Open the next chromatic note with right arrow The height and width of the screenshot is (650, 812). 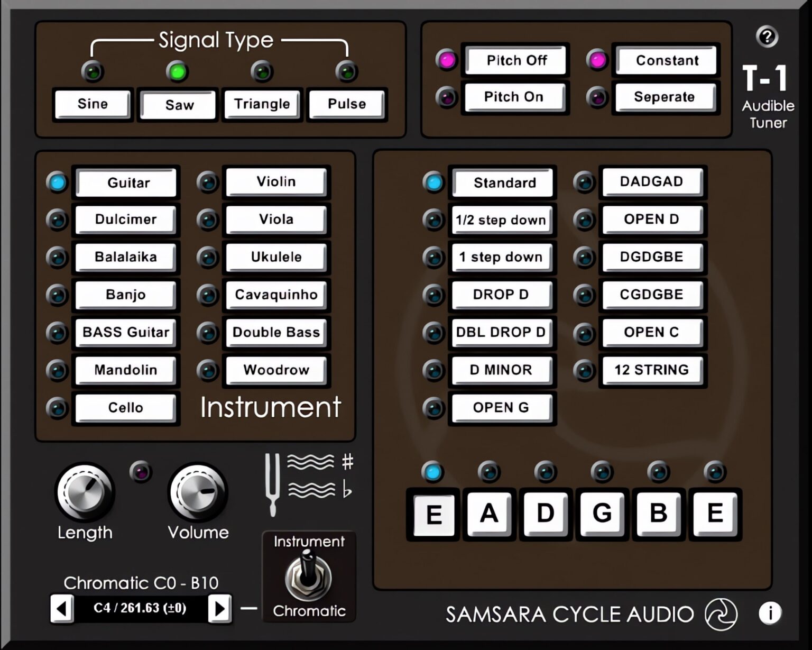(x=220, y=608)
